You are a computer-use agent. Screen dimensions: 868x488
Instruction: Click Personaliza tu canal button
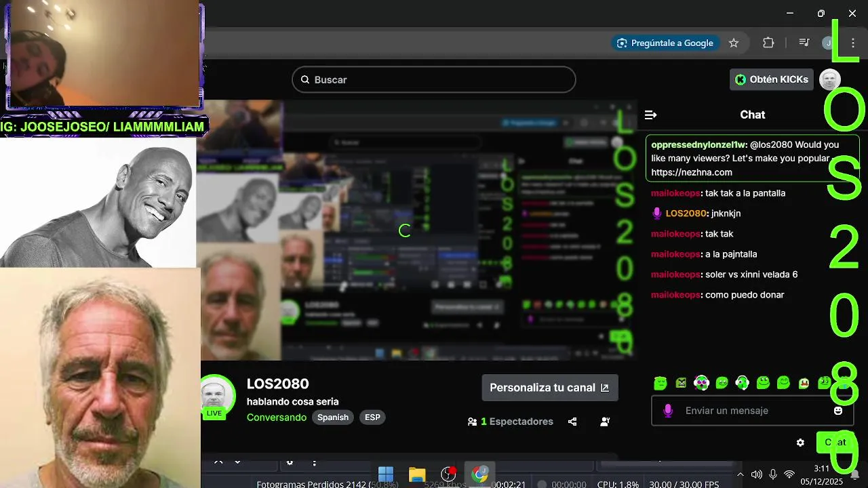click(550, 388)
